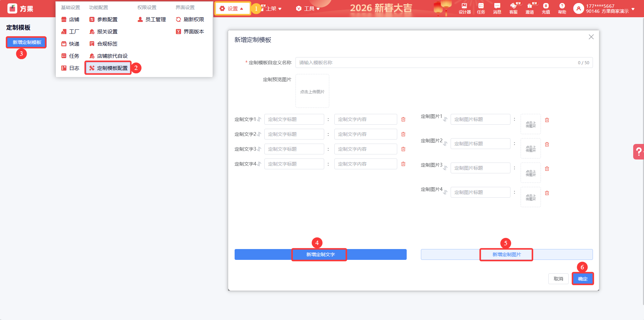The image size is (644, 320).
Task: Focus the 定制图片3 title input
Action: pos(480,168)
